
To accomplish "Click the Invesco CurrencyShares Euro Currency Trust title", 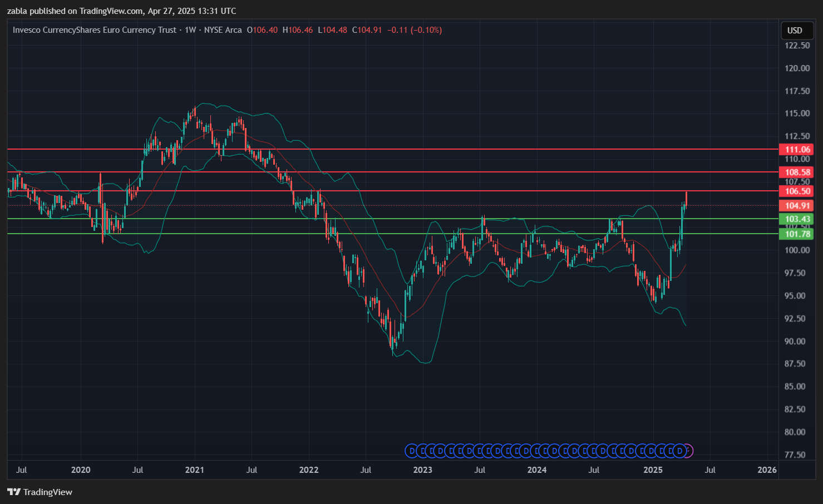I will click(94, 30).
